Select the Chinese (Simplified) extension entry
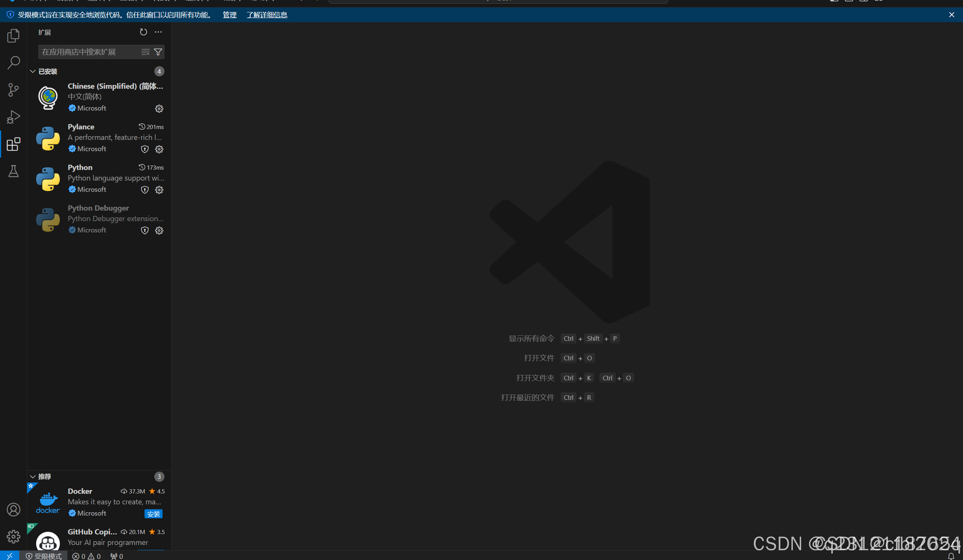Screen dimensions: 963x560 [x=99, y=97]
